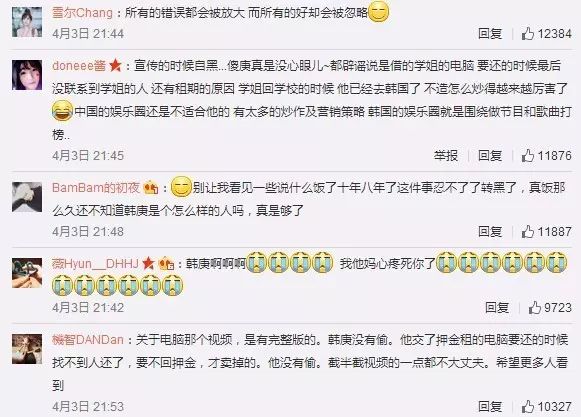Click DANDan commenter's avatar image
Screen dimensions: 581x417
click(27, 349)
